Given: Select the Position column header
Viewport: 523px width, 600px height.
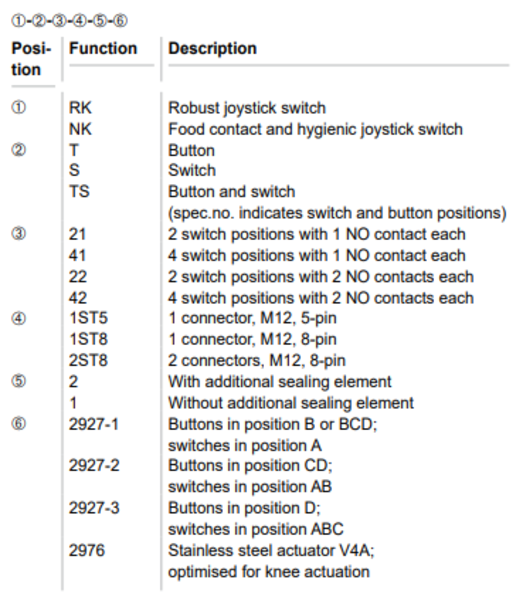Looking at the screenshot, I should tap(31, 59).
